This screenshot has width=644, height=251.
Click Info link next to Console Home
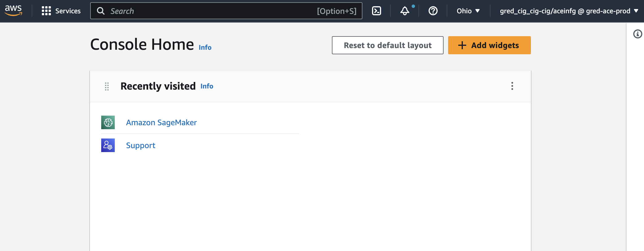[205, 47]
